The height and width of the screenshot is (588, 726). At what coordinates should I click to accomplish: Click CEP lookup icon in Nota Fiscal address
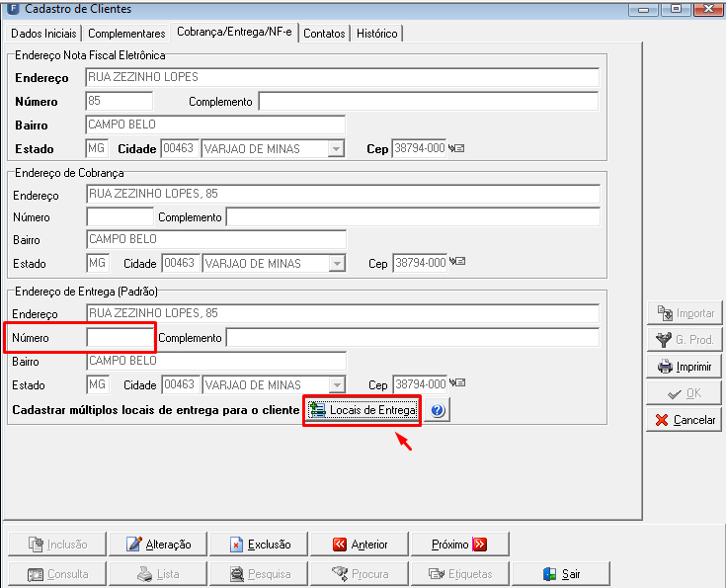(x=456, y=148)
